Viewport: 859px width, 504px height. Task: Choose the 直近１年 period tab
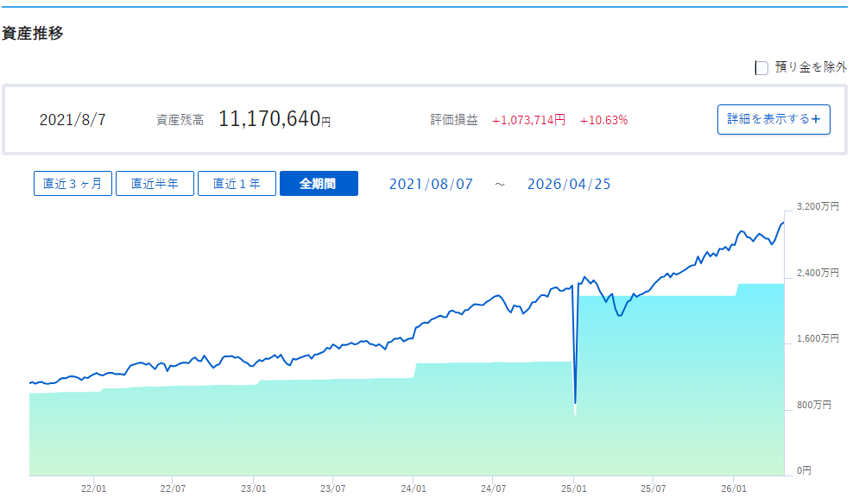237,184
